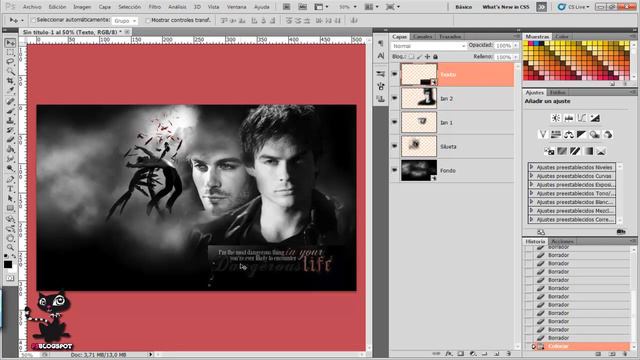This screenshot has height=360, width=640.
Task: Toggle lock image pixels brush
Action: [x=419, y=57]
